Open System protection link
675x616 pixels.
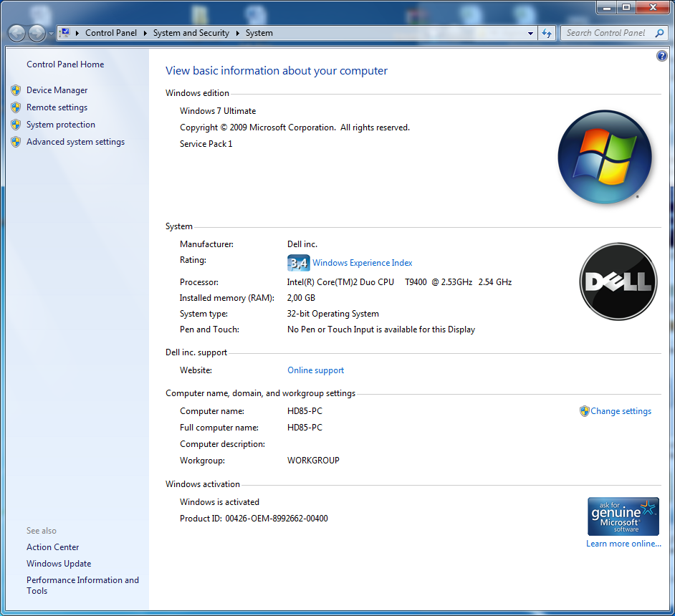(x=61, y=125)
